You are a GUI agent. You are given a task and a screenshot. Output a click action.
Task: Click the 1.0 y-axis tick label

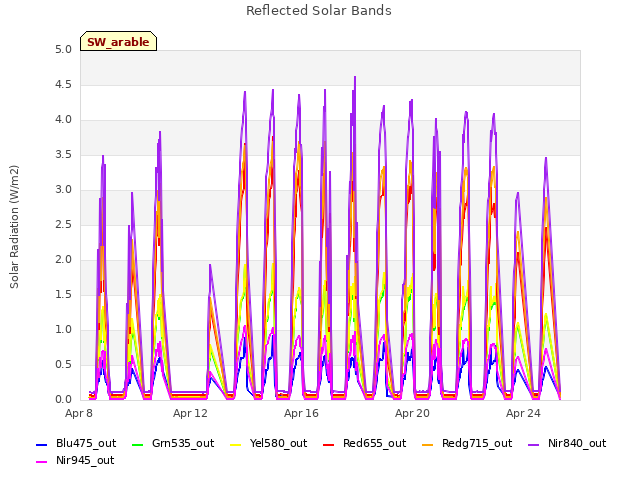[63, 330]
